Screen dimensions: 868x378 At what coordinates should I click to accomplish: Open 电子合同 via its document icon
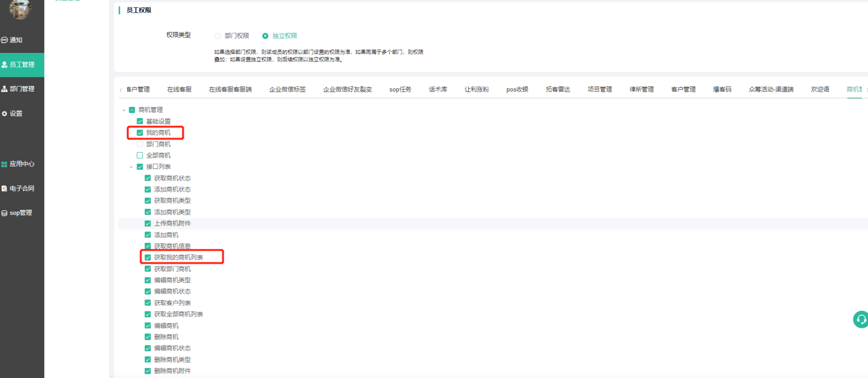pyautogui.click(x=5, y=188)
